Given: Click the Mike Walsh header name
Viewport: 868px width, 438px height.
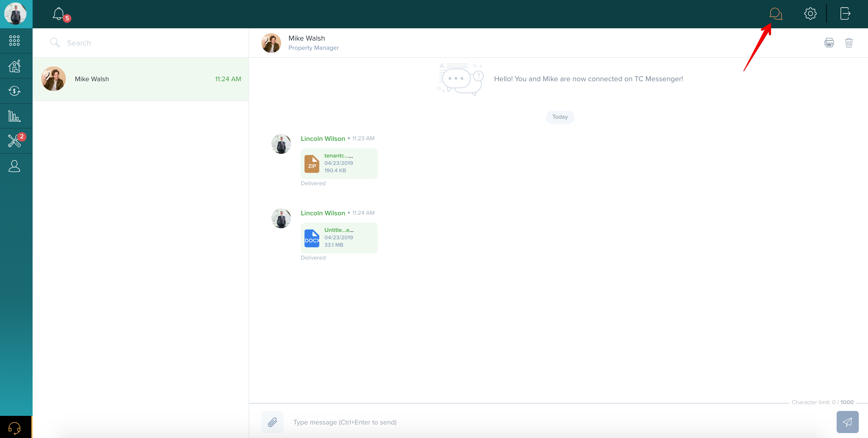Looking at the screenshot, I should click(307, 38).
